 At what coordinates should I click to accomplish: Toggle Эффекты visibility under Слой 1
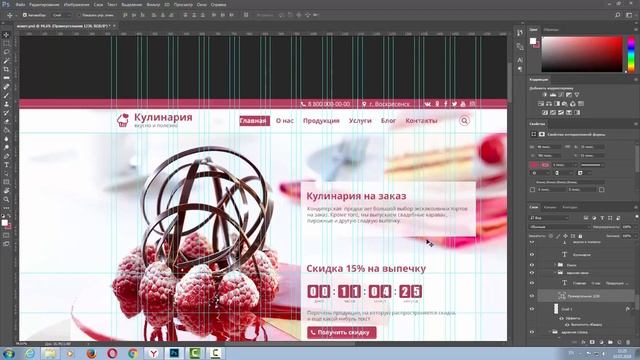tap(562, 318)
